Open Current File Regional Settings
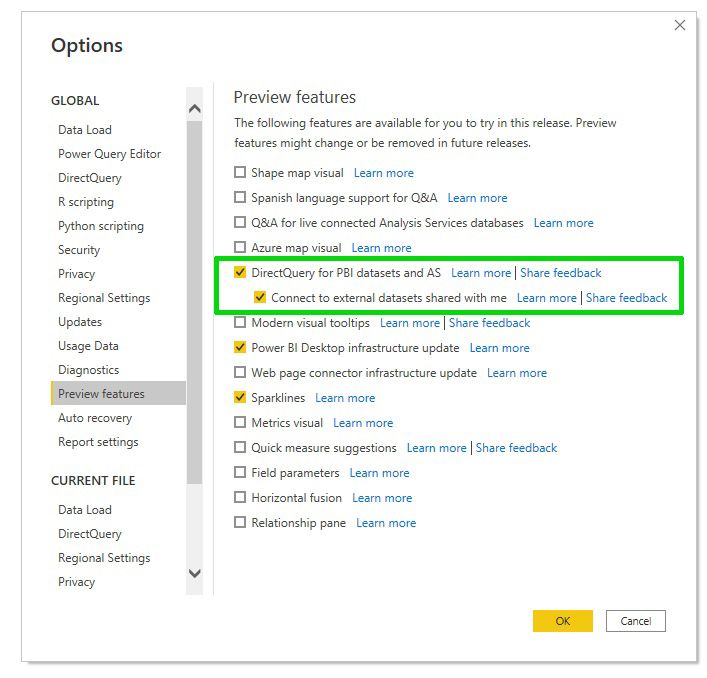Screen dimensions: 707x678 click(x=104, y=558)
